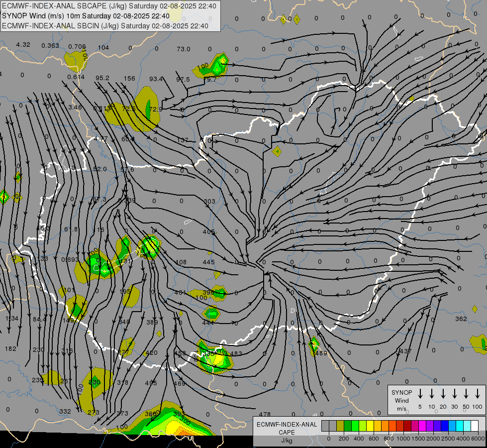487x448 pixels.
Task: Click the 1500 tick on CAPE legend
Action: pos(418,439)
